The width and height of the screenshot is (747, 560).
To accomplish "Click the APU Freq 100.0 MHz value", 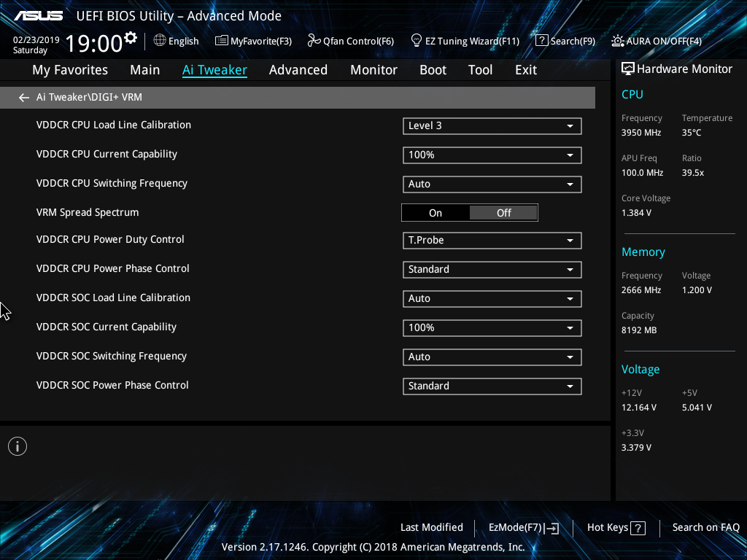I will coord(642,173).
